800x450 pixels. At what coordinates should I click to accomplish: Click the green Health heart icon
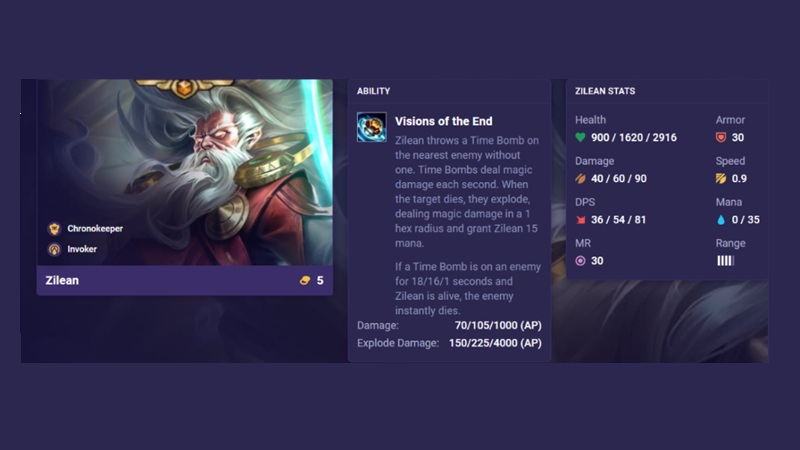pos(581,137)
